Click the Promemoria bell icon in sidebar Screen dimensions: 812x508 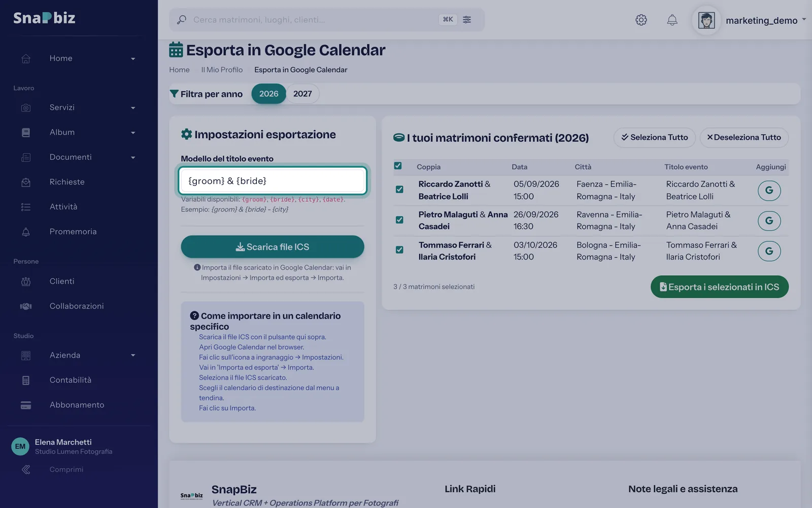[x=26, y=232]
